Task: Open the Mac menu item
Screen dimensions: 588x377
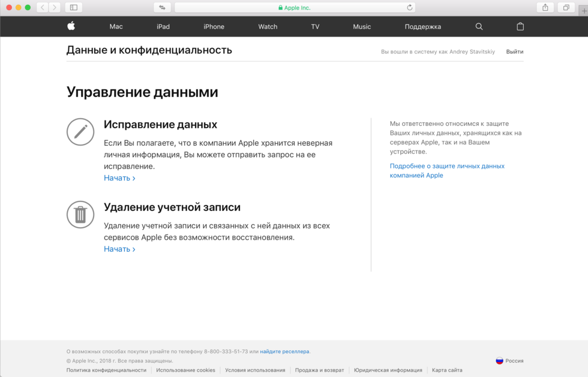Action: tap(116, 26)
